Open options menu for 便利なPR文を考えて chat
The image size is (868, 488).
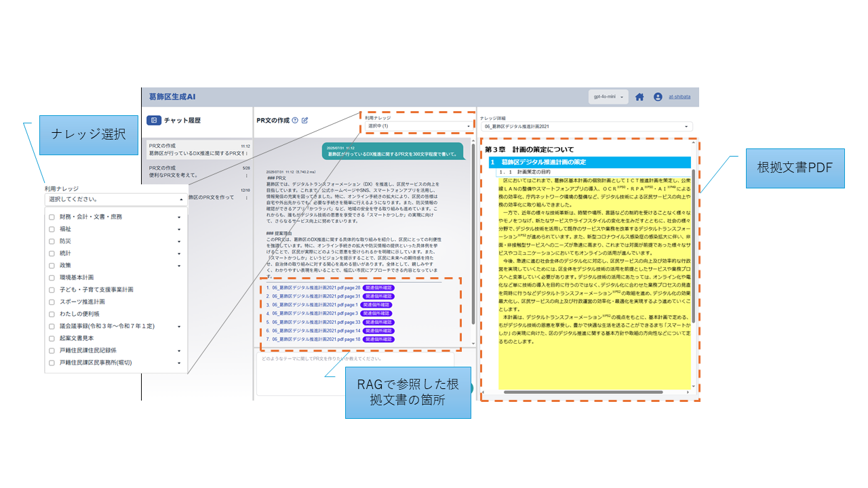coord(246,176)
